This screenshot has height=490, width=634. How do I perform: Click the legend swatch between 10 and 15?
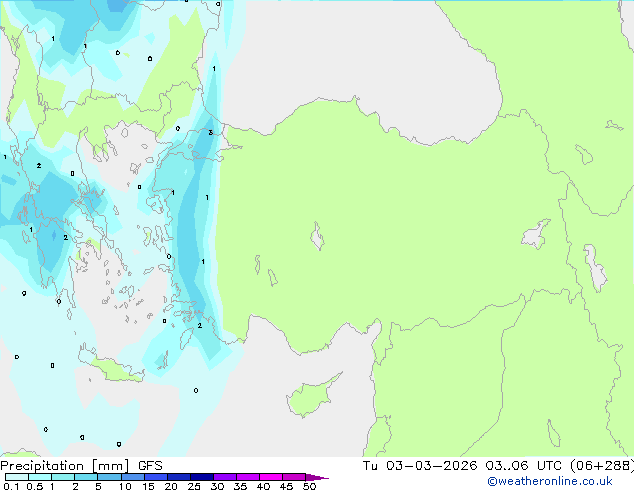click(132, 477)
